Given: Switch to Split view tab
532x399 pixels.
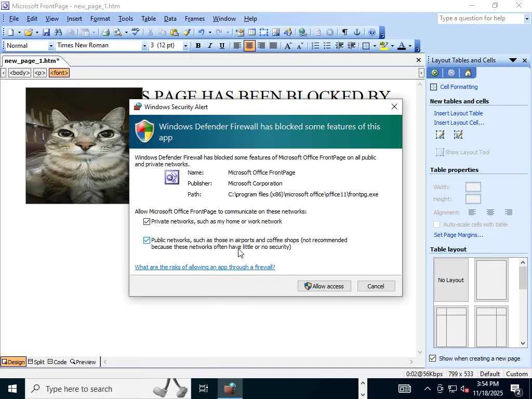Looking at the screenshot, I should click(36, 362).
